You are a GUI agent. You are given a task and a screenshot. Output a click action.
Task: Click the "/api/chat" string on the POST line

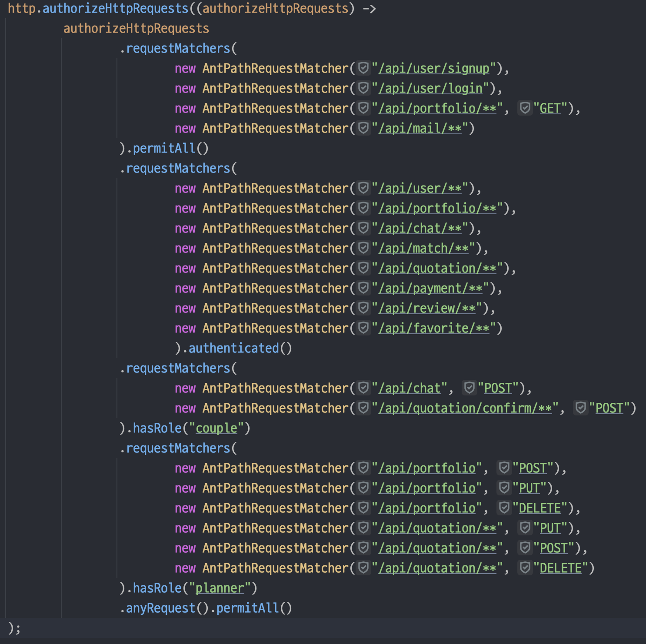(x=410, y=388)
